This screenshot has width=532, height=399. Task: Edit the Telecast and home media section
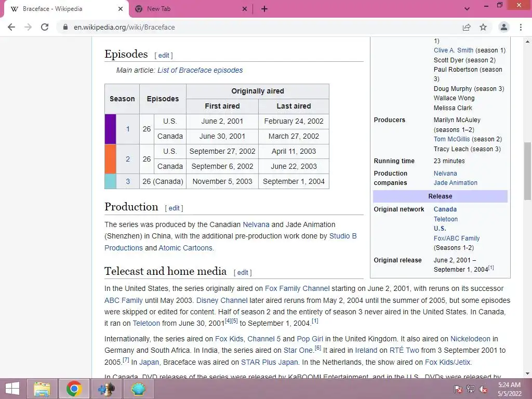pos(243,272)
